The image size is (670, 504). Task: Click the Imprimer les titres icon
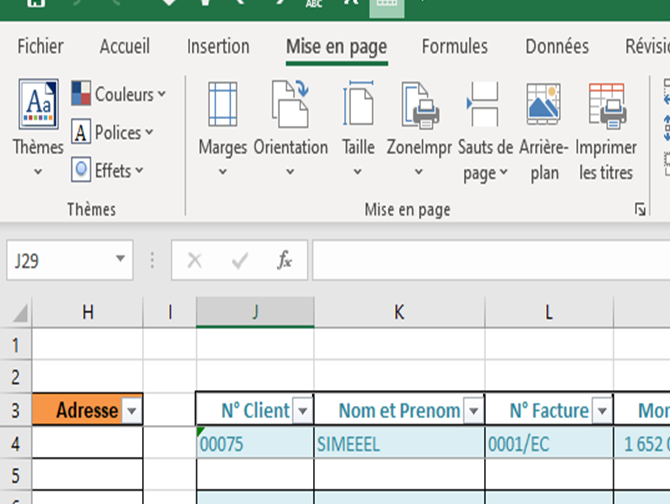pyautogui.click(x=607, y=105)
